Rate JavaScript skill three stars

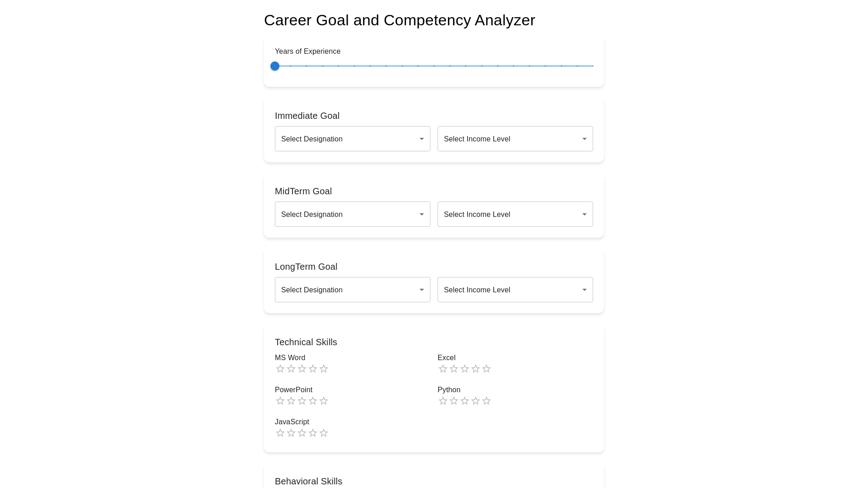coord(302,433)
